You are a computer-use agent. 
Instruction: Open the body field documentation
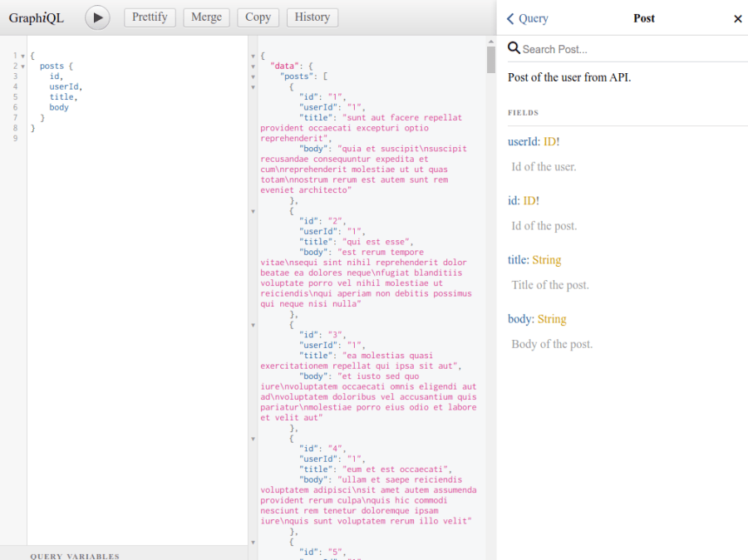(x=519, y=319)
